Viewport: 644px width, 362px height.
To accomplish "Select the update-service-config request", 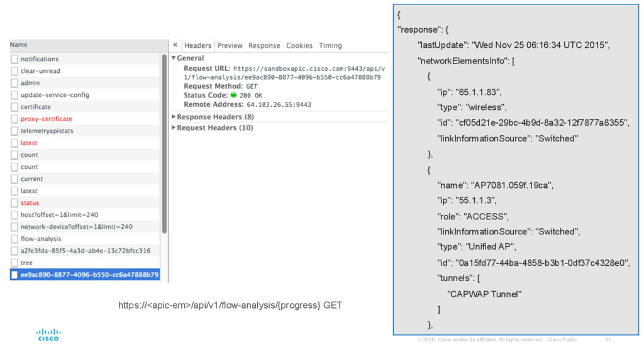I will coord(85,95).
